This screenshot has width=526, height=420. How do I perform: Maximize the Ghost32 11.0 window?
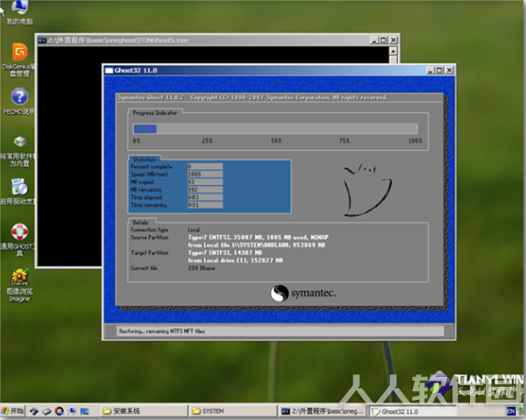(x=439, y=70)
